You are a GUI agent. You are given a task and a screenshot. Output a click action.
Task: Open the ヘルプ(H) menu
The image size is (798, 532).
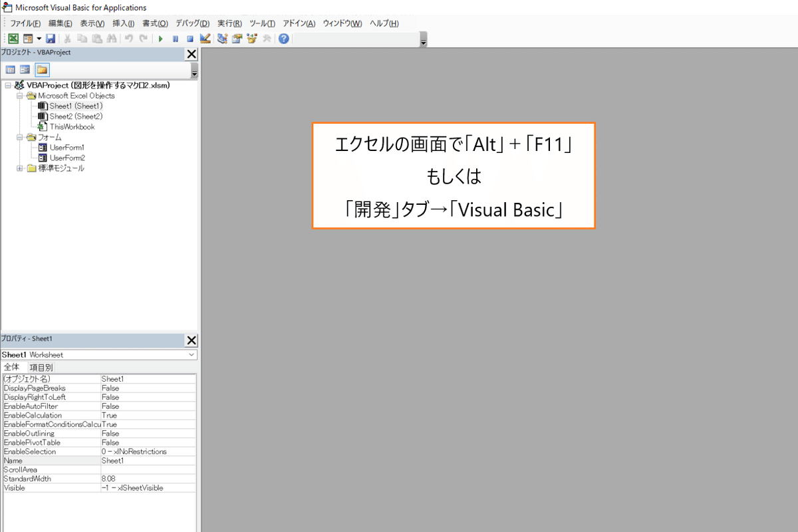pyautogui.click(x=384, y=23)
